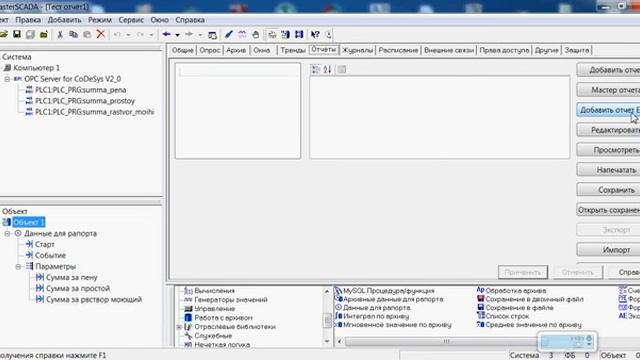Collapse the OPC Server for CoDeSys node
The image size is (640, 360).
point(7,79)
